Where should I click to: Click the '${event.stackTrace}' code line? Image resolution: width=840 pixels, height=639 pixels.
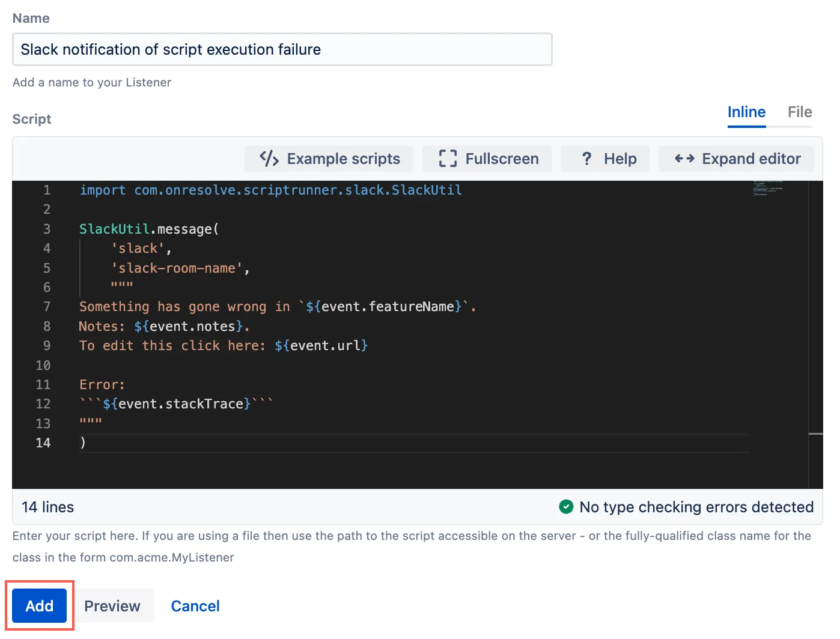(176, 404)
